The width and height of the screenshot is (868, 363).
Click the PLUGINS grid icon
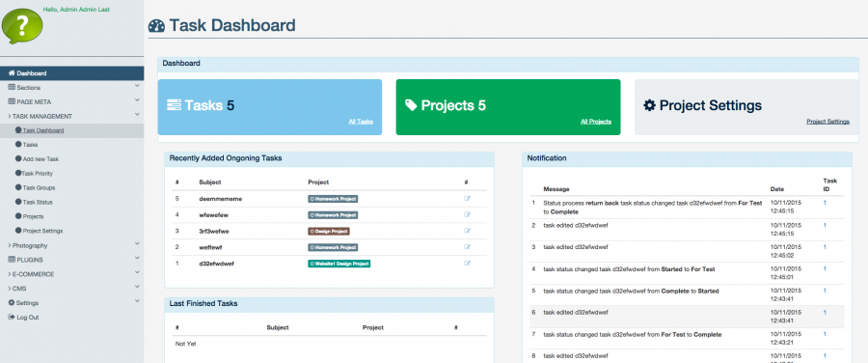click(11, 260)
